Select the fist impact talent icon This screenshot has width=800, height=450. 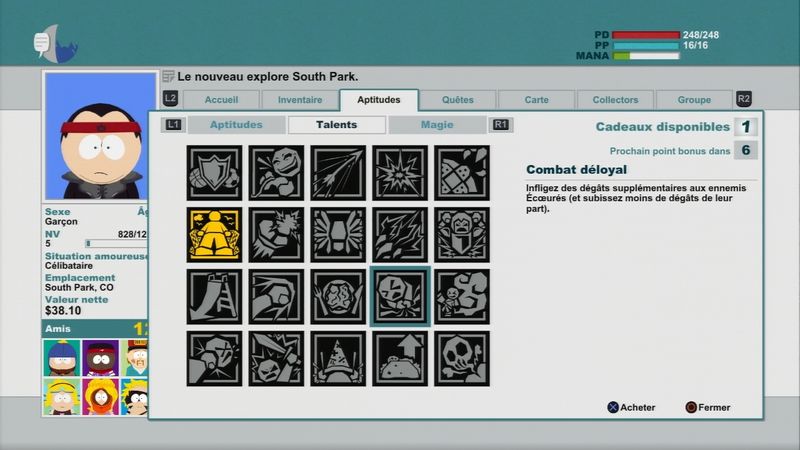tap(276, 235)
